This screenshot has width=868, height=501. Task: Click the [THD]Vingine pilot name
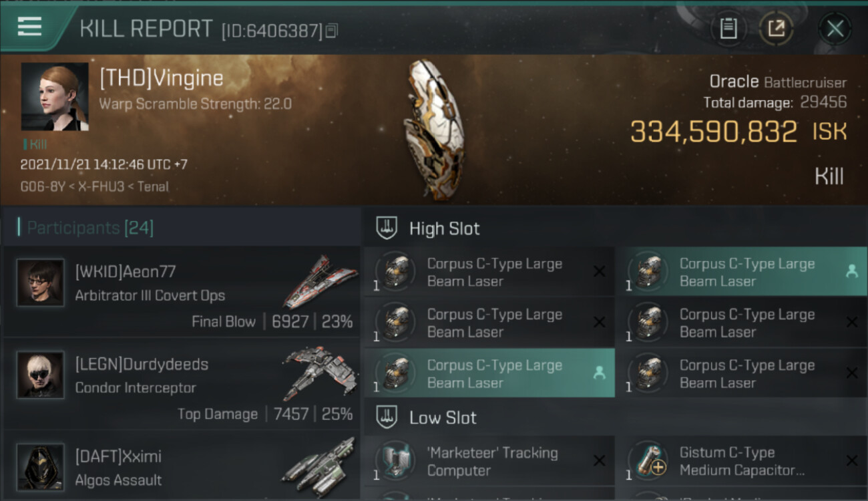(x=161, y=79)
